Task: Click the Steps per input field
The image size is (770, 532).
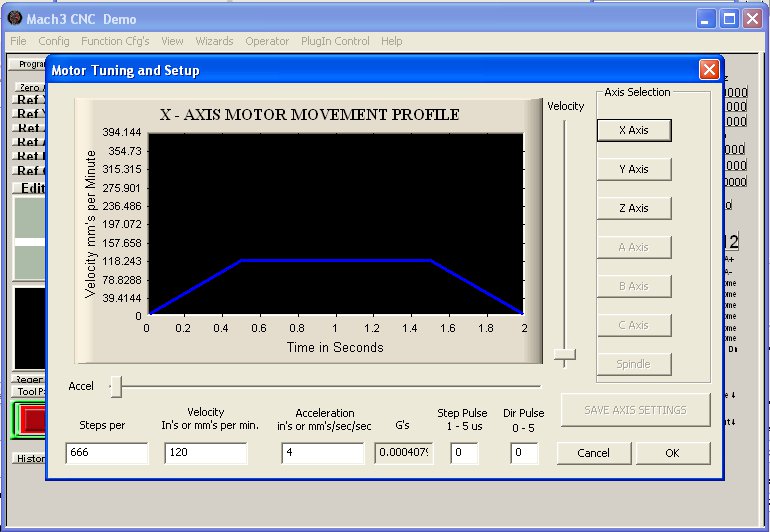Action: tap(106, 453)
